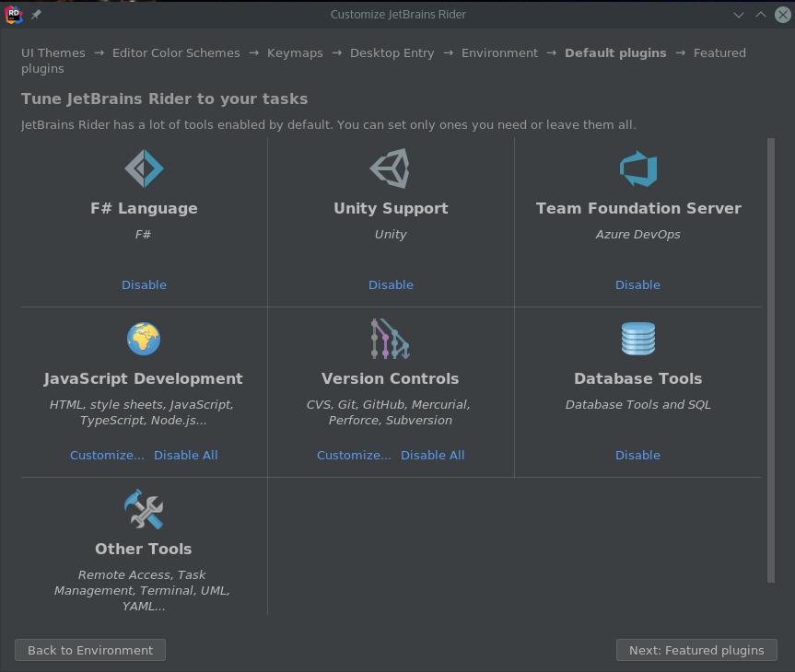
Task: Click the UI Themes breadcrumb step
Action: pos(53,53)
